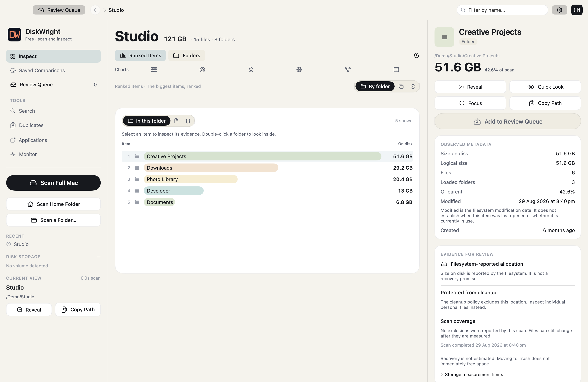
Task: Toggle the inspector sidebar panel icon
Action: [577, 10]
